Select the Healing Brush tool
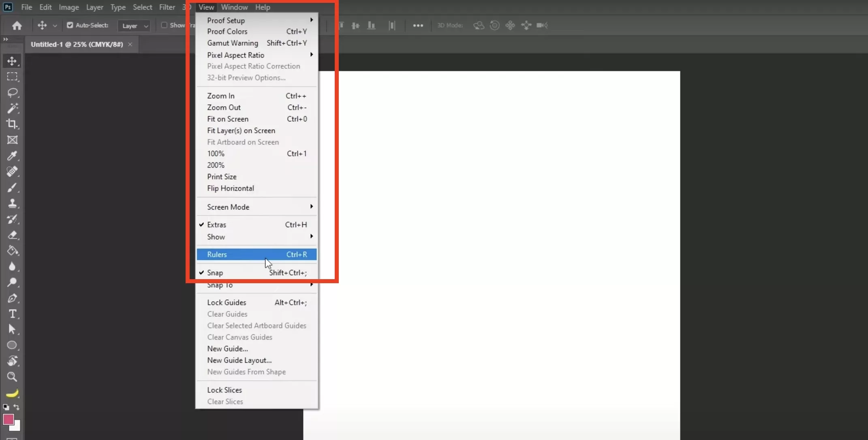Image resolution: width=868 pixels, height=440 pixels. click(x=12, y=171)
